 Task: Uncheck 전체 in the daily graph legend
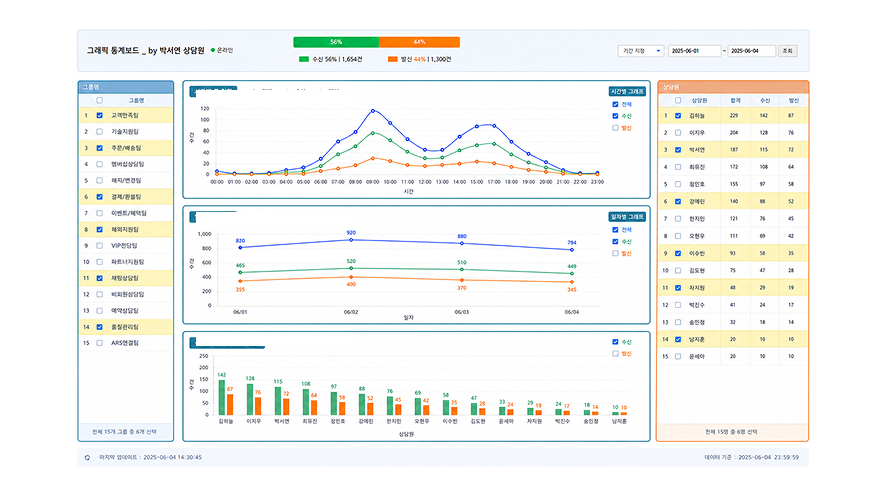pyautogui.click(x=615, y=230)
